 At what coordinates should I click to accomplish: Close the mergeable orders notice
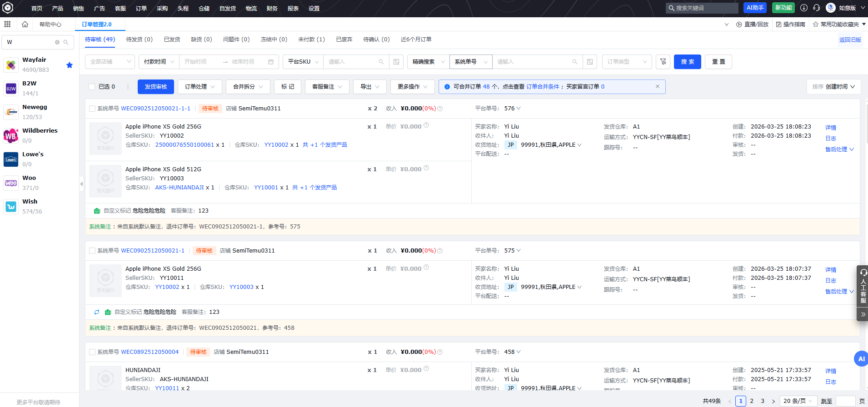tap(657, 86)
